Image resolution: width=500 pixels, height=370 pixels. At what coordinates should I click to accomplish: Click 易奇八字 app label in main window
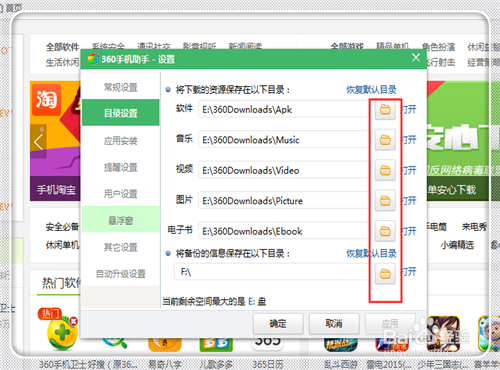[165, 364]
